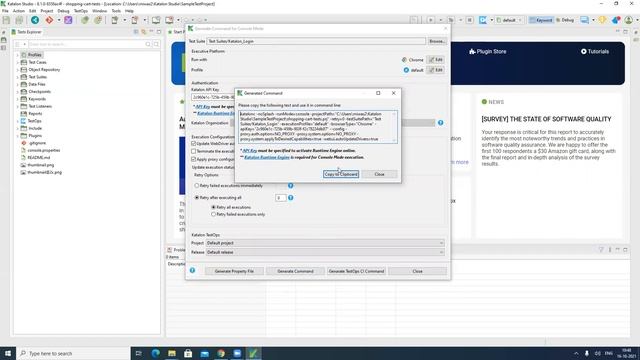Expand the Object Repository tree node
The height and width of the screenshot is (360, 640).
click(x=18, y=70)
